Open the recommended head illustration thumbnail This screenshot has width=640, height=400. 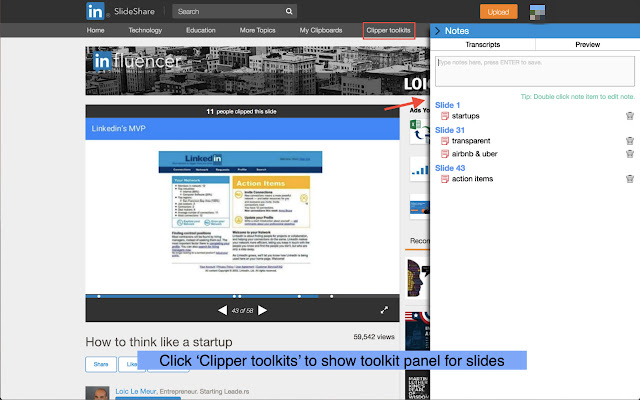(418, 278)
